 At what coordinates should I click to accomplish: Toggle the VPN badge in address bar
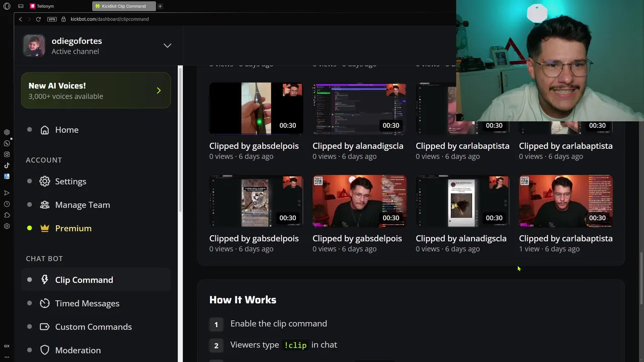tap(52, 19)
